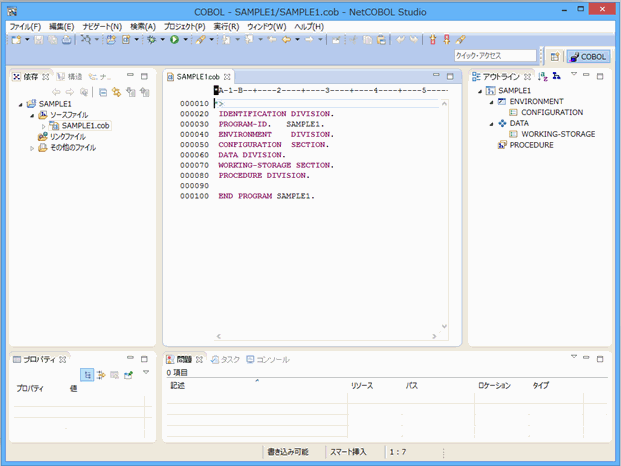The image size is (621, 466).
Task: Open the プロジェクト(P) menu
Action: (x=185, y=27)
